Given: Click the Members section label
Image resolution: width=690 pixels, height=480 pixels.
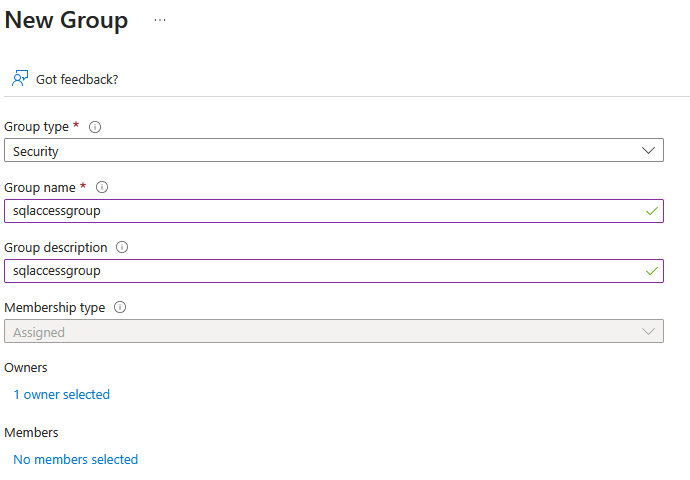Looking at the screenshot, I should pyautogui.click(x=31, y=433).
